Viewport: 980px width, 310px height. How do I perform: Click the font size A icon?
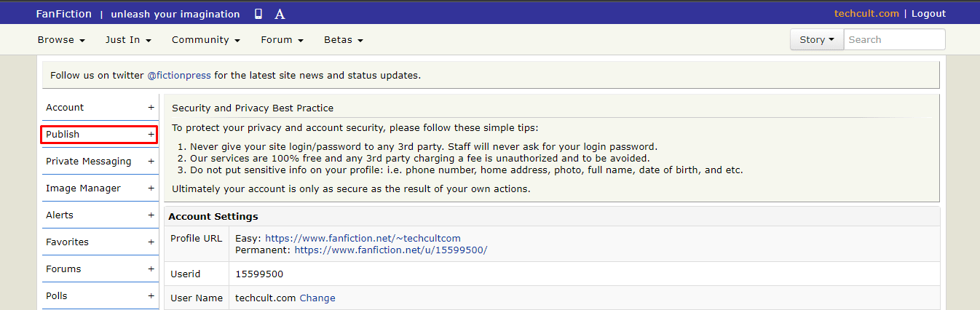[280, 15]
